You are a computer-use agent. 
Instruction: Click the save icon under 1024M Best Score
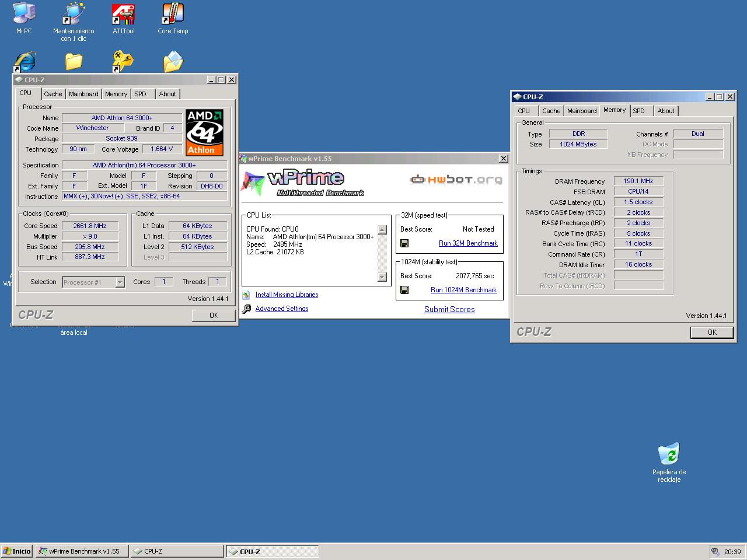(x=404, y=290)
